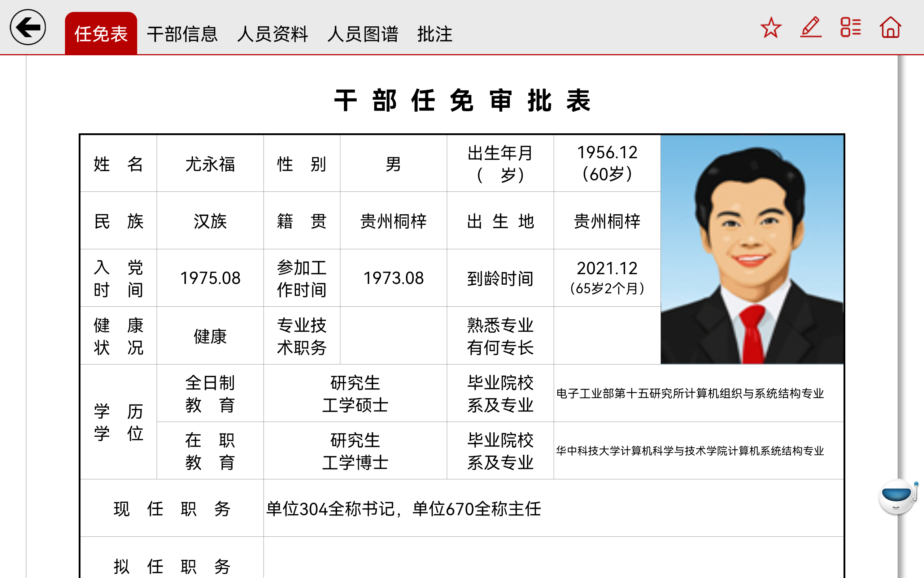Click the 在职教育 label
Viewport: 924px width, 578px height.
(x=210, y=451)
